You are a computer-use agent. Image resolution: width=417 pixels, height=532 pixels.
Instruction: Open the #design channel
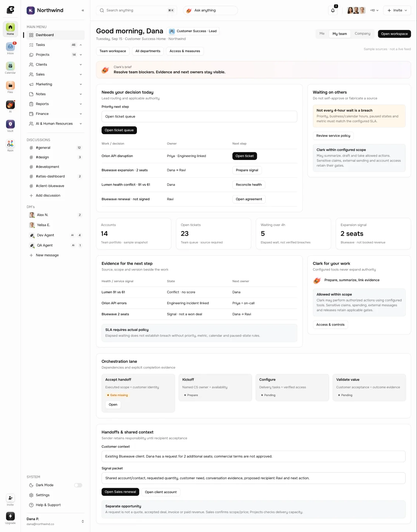[x=55, y=157]
